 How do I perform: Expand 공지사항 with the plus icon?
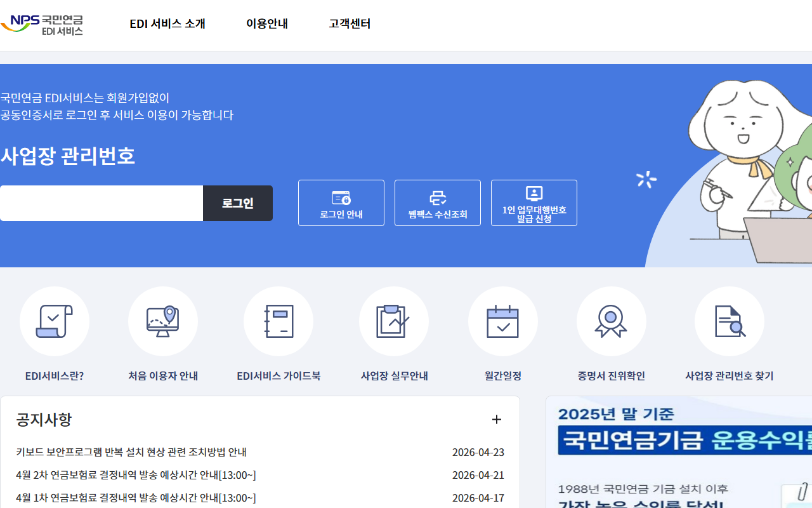tap(497, 420)
